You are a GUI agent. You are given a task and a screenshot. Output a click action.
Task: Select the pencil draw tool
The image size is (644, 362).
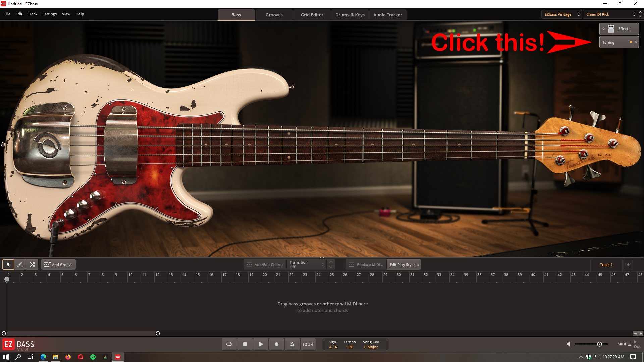pos(20,265)
